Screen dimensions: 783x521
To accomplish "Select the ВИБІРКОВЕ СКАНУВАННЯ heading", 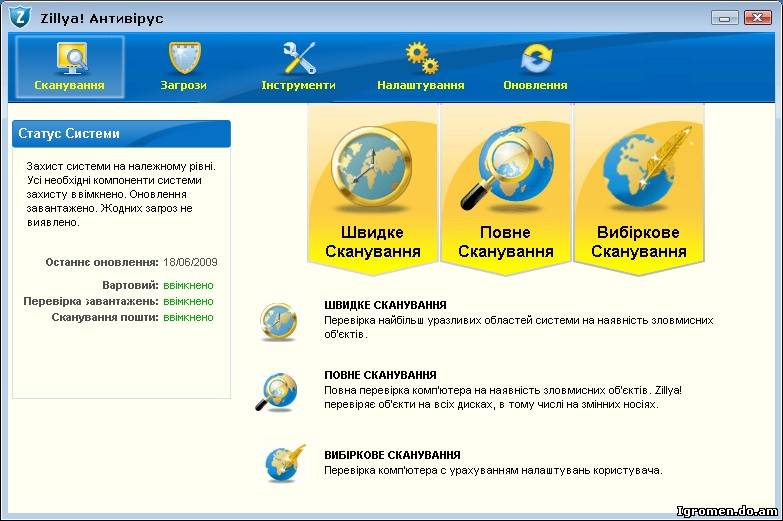I will pos(392,455).
